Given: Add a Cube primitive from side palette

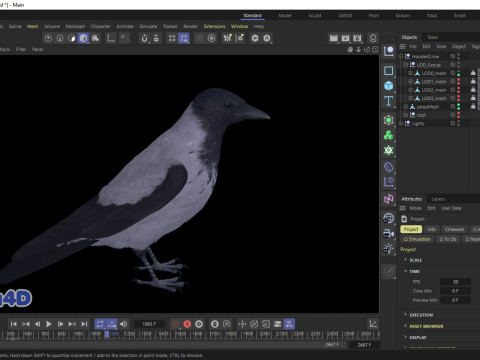Looking at the screenshot, I should tap(389, 86).
